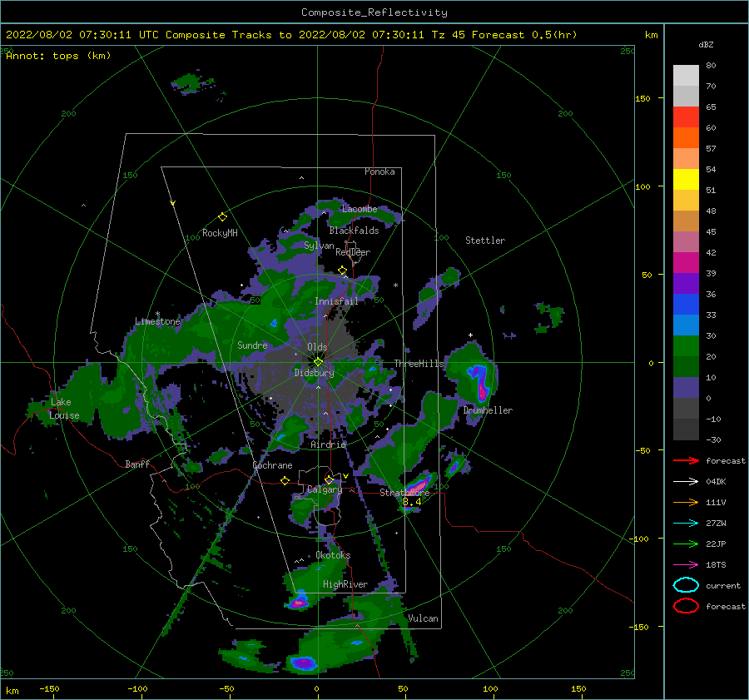Image resolution: width=749 pixels, height=700 pixels.
Task: Select the Banff label
Action: click(137, 464)
